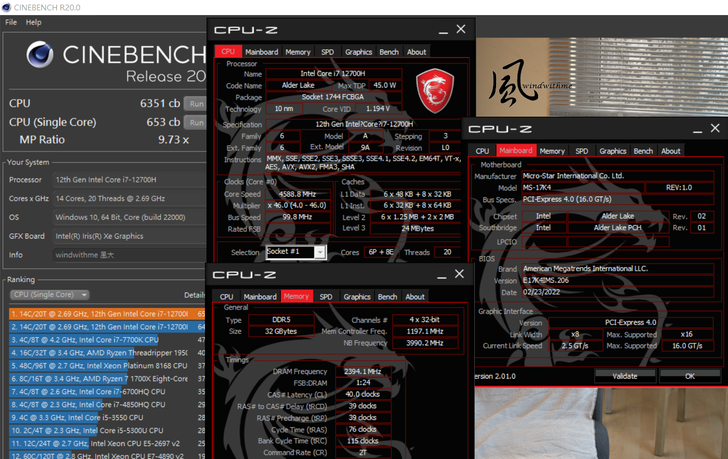Select ranking row 2 blue i7-12700H

click(x=107, y=327)
